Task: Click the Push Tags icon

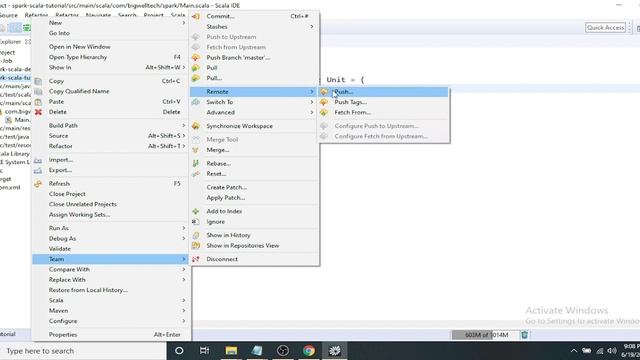Action: click(324, 102)
